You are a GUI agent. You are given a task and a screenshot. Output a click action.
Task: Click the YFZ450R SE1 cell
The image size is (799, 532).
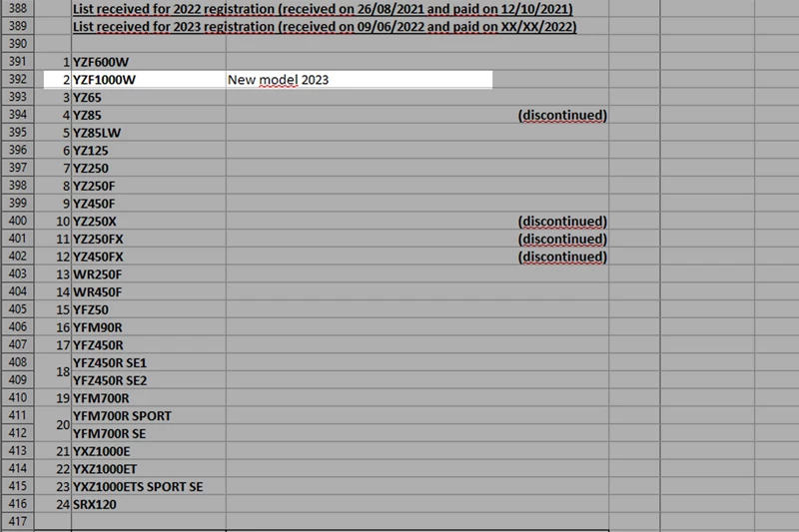[x=148, y=363]
